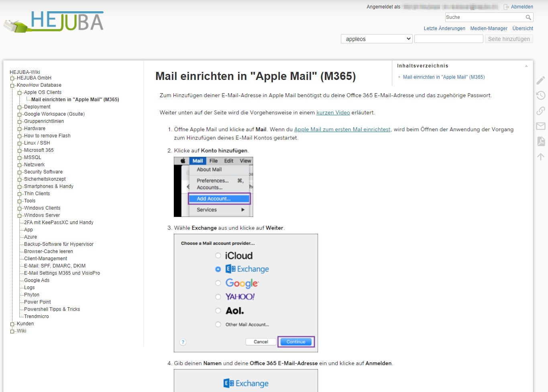Viewport: 548px width, 392px height.
Task: Open Google Workspace (Gsuite) tree item
Action: point(54,114)
